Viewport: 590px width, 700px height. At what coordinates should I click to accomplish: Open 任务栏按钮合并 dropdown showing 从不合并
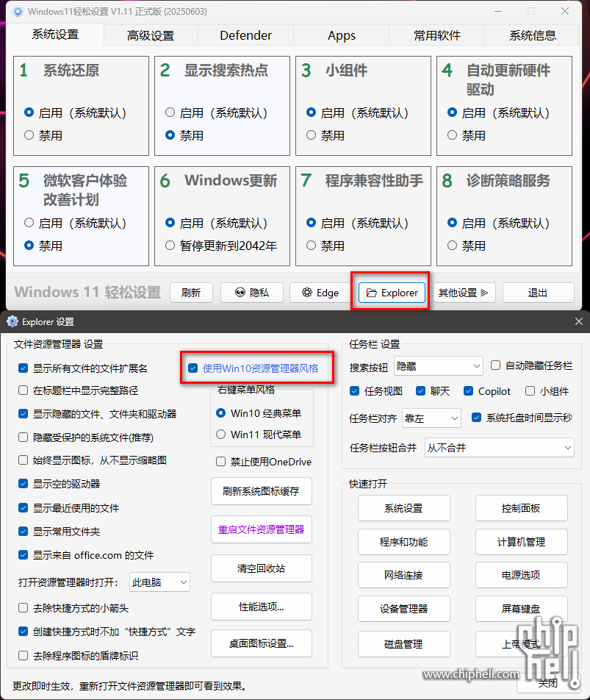click(x=500, y=447)
